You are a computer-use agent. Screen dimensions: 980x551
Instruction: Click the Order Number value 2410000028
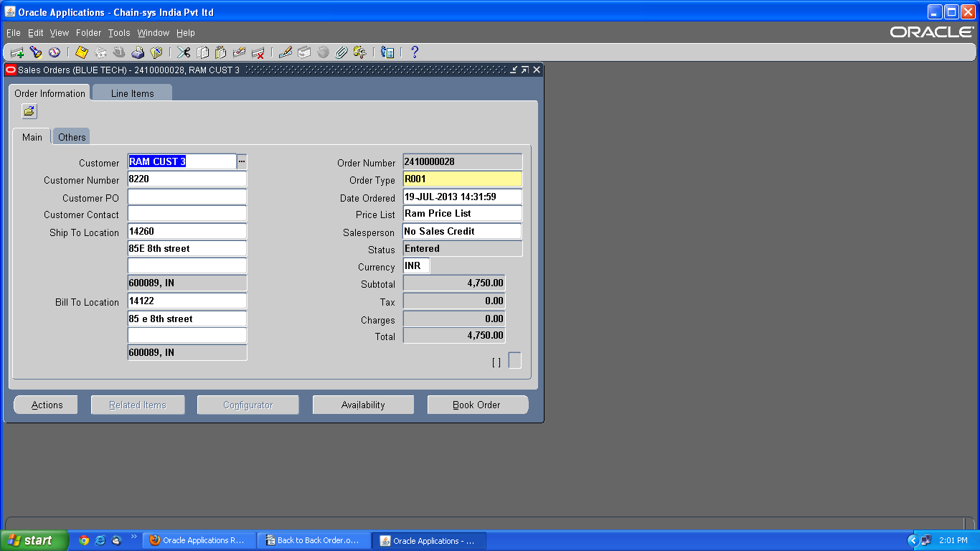pos(463,161)
